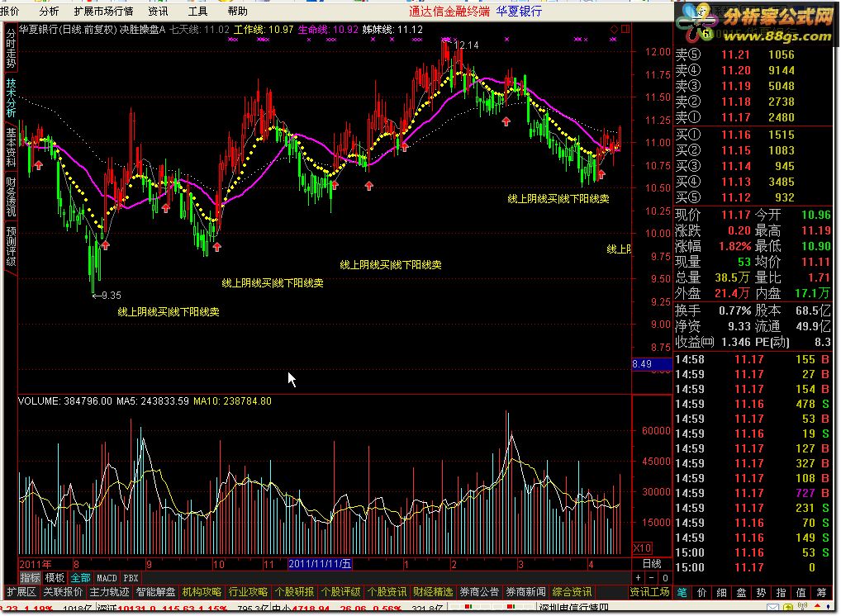
Task: Open the 综合资讯 link
Action: (572, 592)
